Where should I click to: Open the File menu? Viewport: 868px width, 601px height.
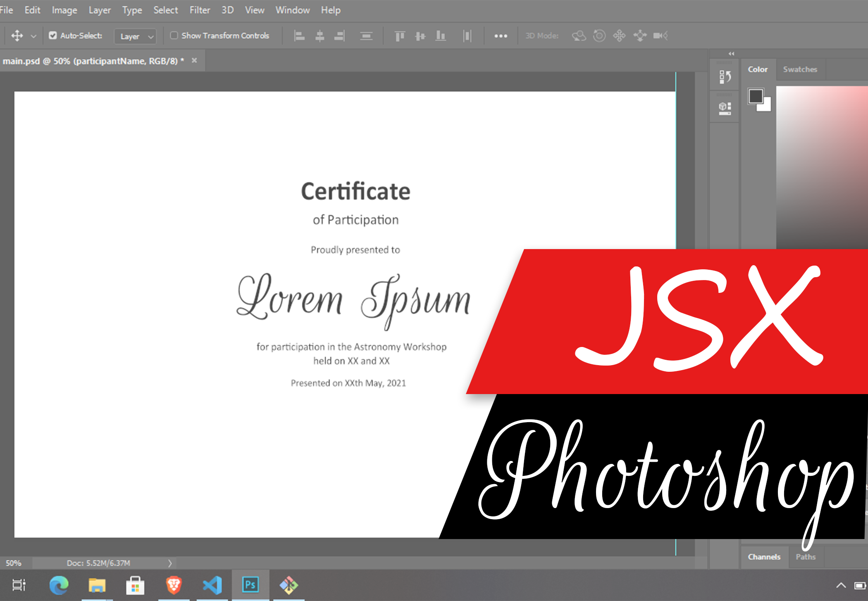[6, 10]
